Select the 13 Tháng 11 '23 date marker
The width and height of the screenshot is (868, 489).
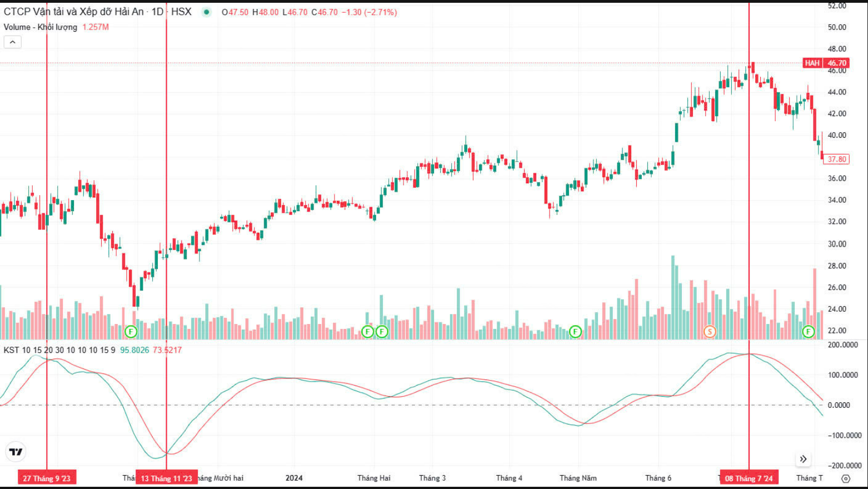click(166, 478)
